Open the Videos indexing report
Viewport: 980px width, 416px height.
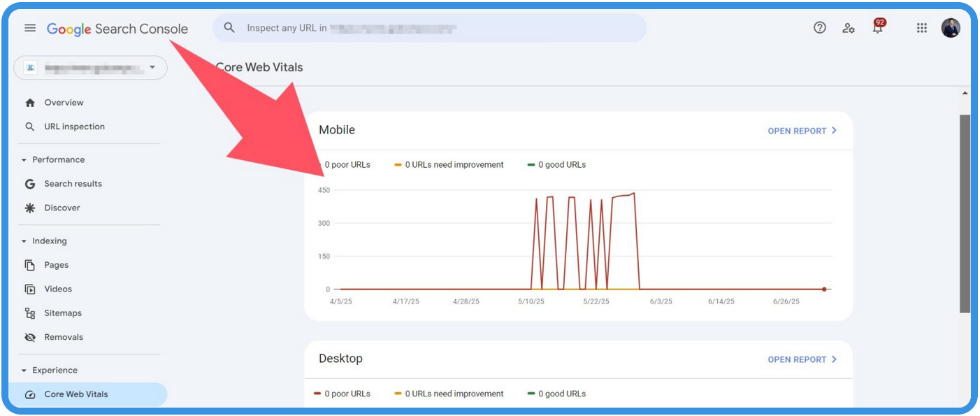coord(58,289)
